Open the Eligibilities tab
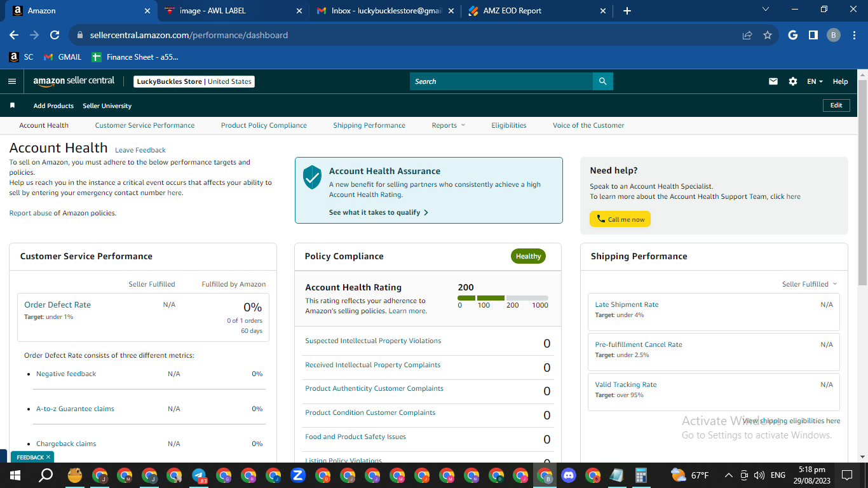868x488 pixels. pos(509,125)
